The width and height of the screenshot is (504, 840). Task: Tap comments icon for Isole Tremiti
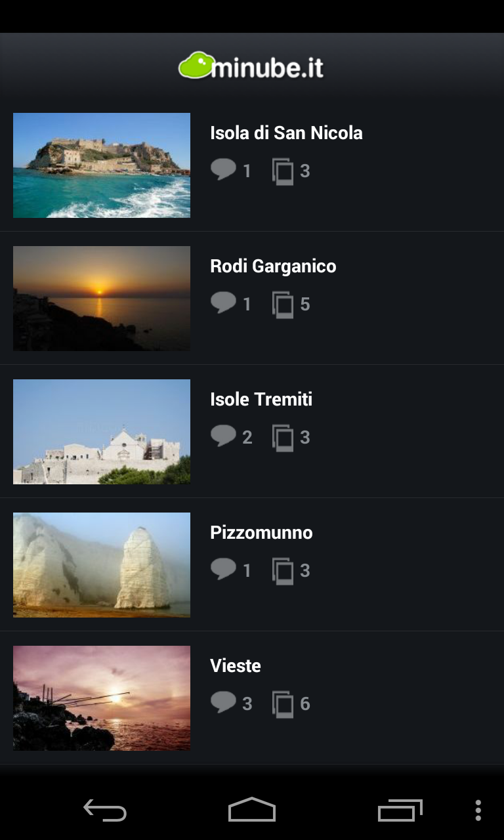coord(223,436)
